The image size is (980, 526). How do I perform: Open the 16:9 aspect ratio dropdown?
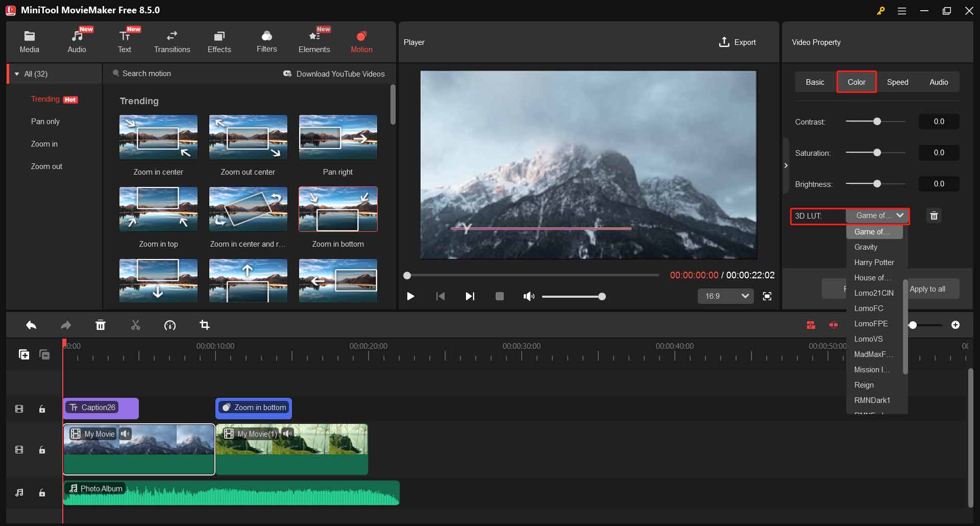pyautogui.click(x=725, y=296)
